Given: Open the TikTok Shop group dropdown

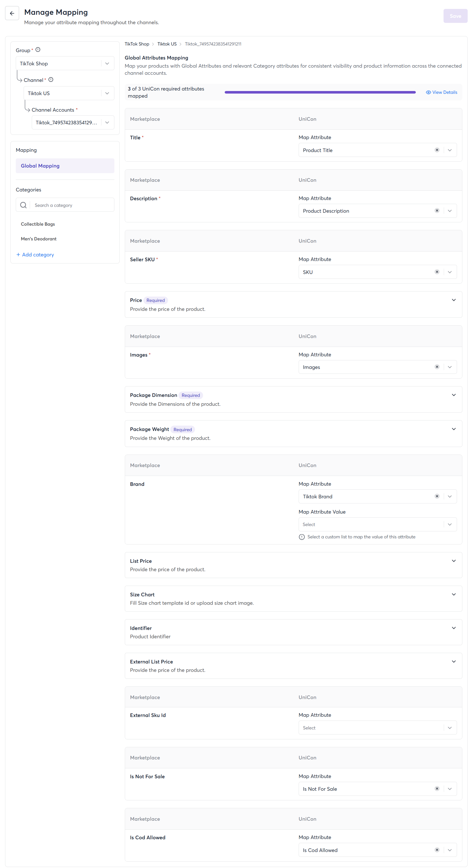Looking at the screenshot, I should point(65,63).
